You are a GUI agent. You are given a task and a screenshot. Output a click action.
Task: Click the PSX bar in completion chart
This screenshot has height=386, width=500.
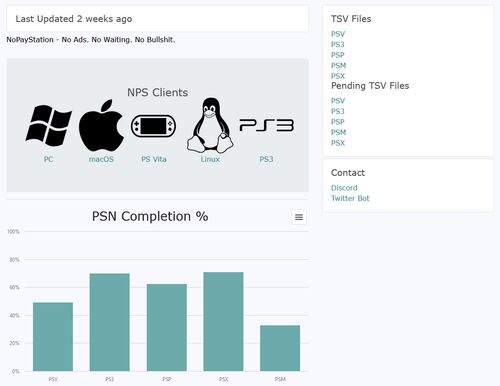pyautogui.click(x=223, y=321)
